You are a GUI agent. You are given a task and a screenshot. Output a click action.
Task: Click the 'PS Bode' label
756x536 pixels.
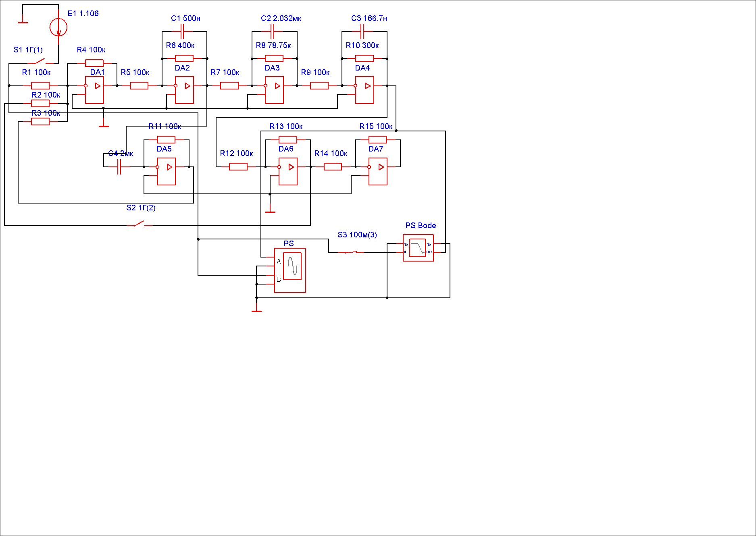(x=421, y=225)
